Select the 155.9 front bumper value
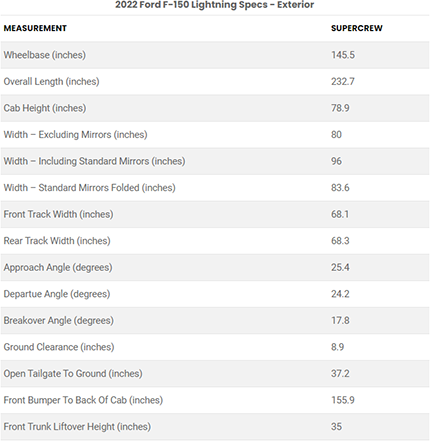The image size is (430, 441). coord(343,400)
